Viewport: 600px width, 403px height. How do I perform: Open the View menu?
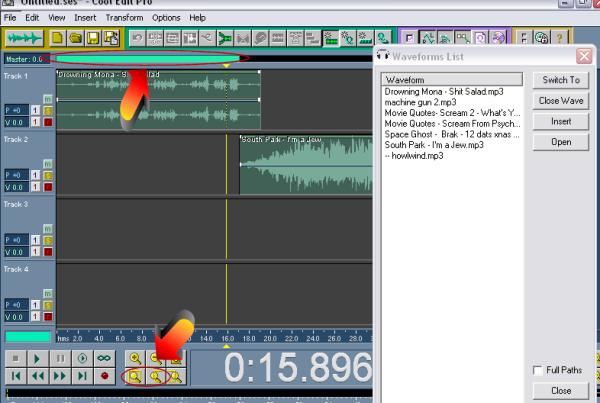point(57,18)
